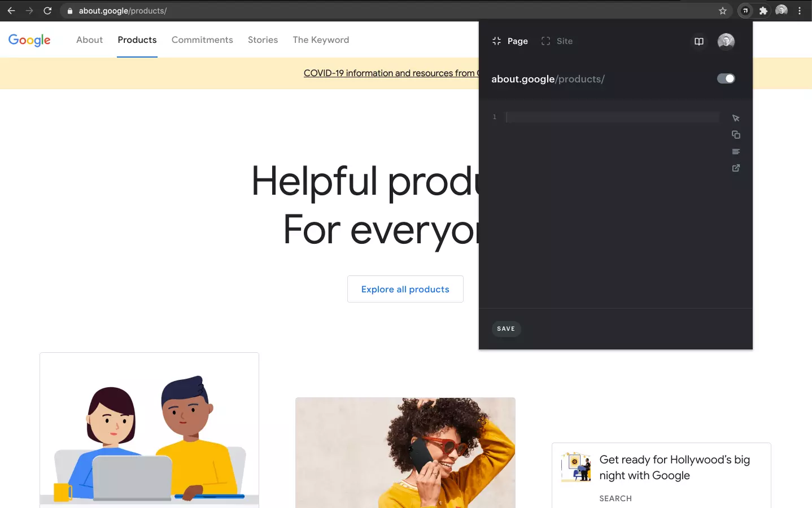The width and height of the screenshot is (812, 508).
Task: Open The Keyword menu item
Action: pyautogui.click(x=321, y=40)
